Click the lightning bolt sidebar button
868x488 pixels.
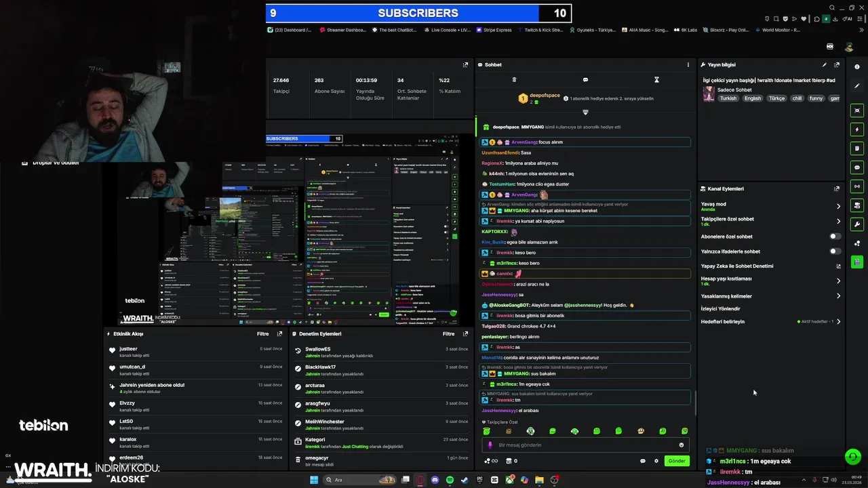857,129
